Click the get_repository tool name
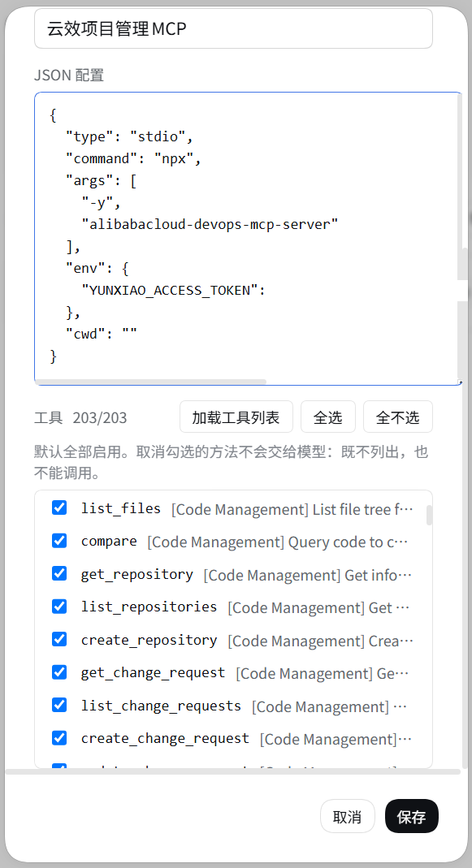 136,575
